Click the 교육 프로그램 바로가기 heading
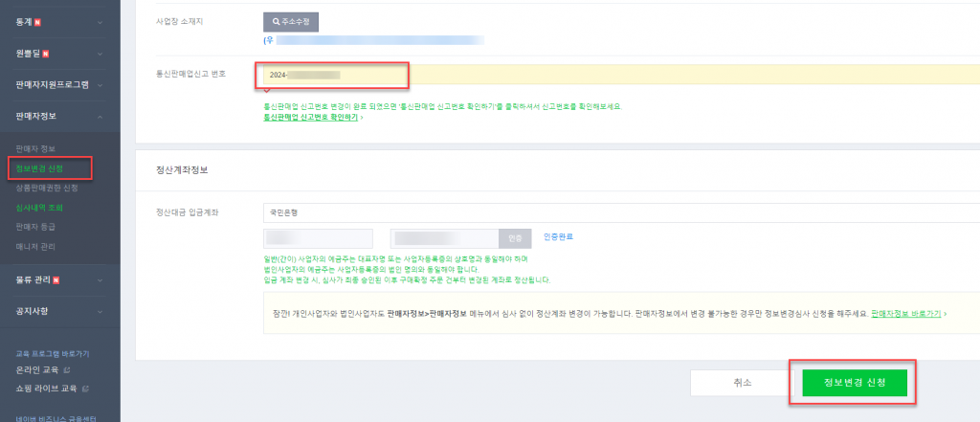 pyautogui.click(x=53, y=354)
